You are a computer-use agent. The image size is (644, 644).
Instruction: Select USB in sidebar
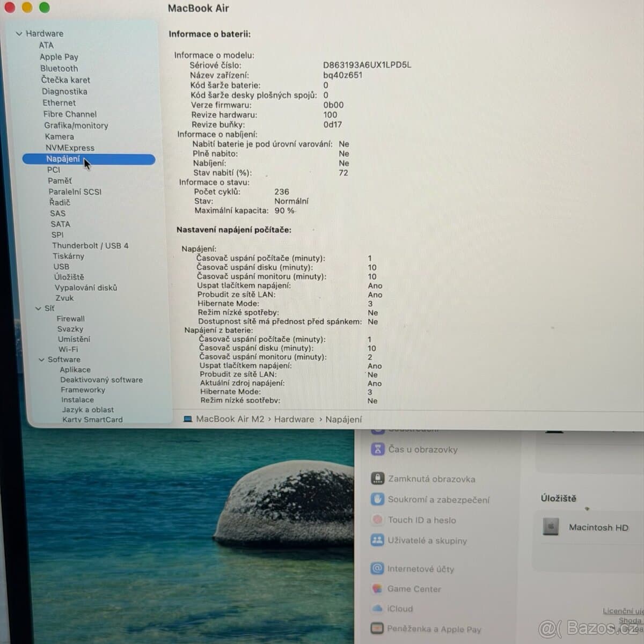61,267
